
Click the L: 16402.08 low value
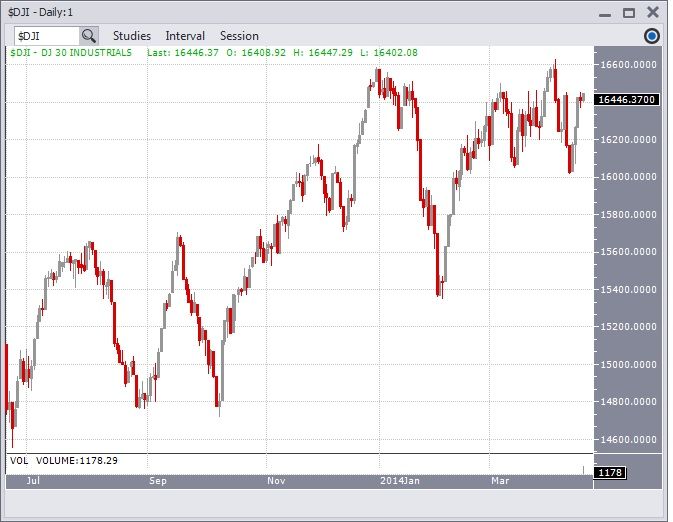tap(389, 53)
